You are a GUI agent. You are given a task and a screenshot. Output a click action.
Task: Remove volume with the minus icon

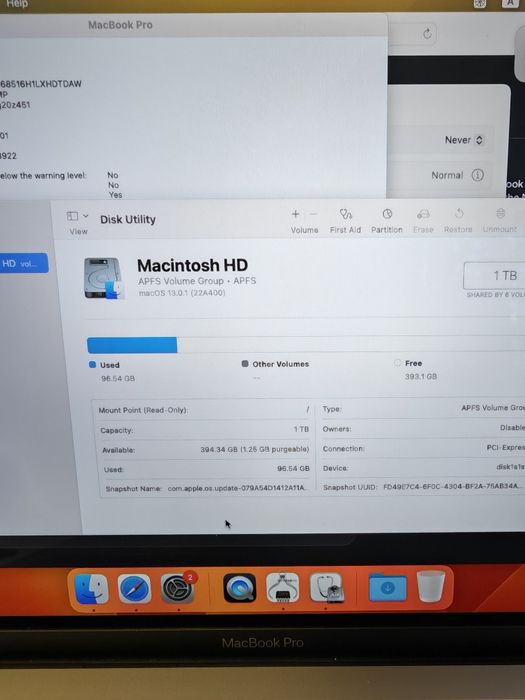[x=313, y=214]
